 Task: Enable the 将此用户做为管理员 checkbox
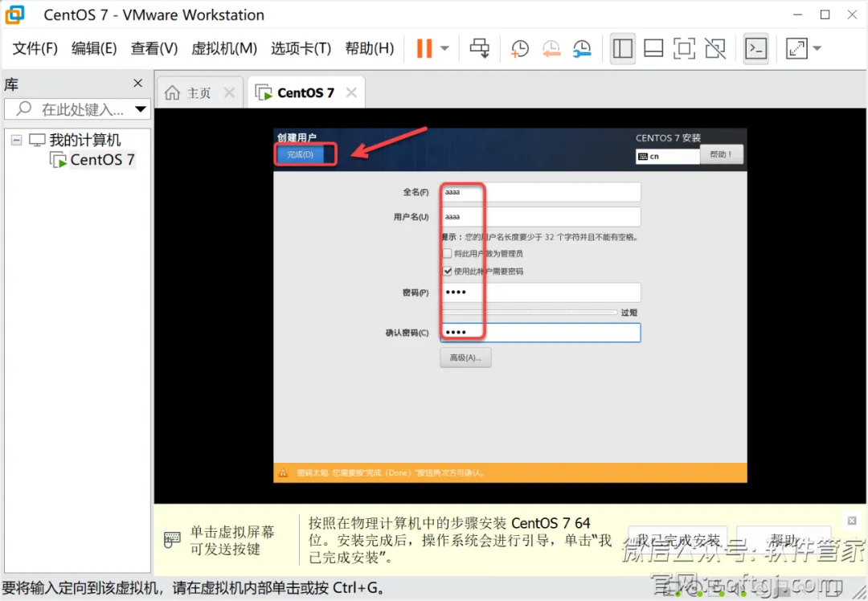point(448,253)
